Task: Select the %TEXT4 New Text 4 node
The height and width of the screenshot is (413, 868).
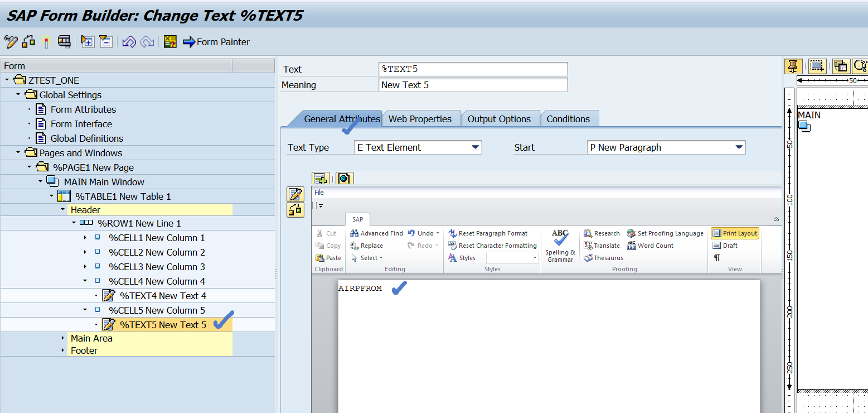Action: [163, 296]
